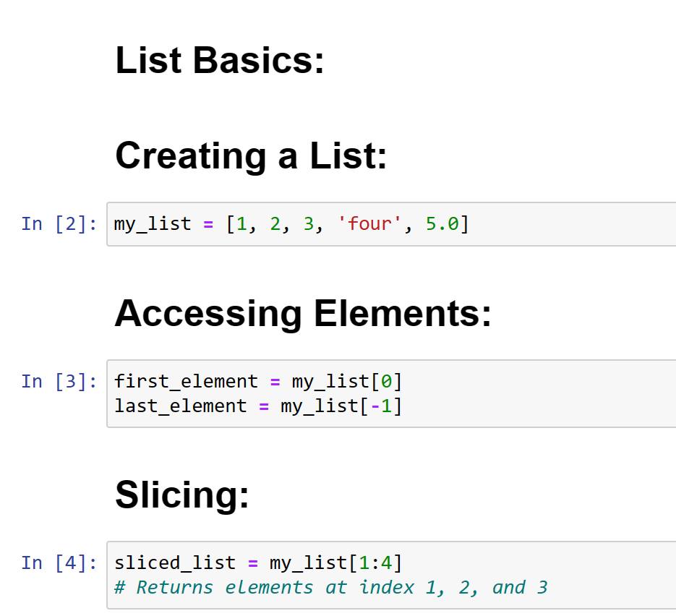Place cursor on last_element code line

coord(258,406)
